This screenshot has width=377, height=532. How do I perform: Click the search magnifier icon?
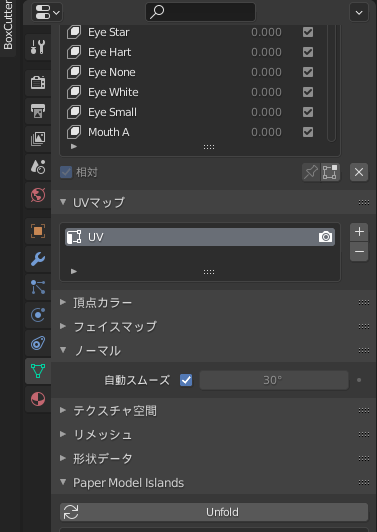(x=157, y=12)
